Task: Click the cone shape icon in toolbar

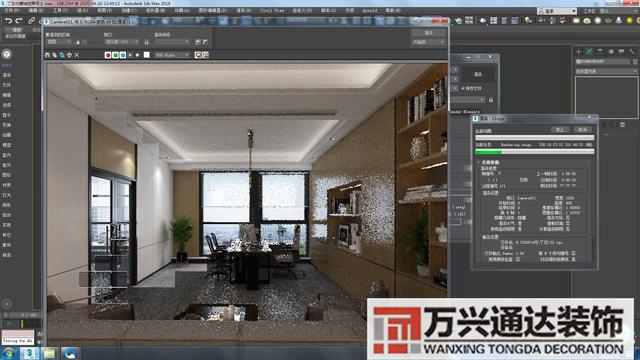Action: click(619, 20)
